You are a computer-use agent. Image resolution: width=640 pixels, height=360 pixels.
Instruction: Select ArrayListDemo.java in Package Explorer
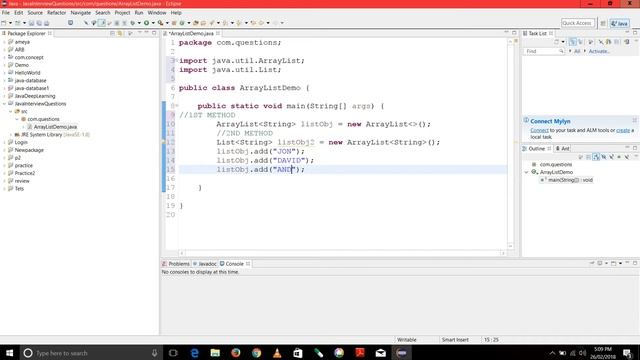[55, 127]
